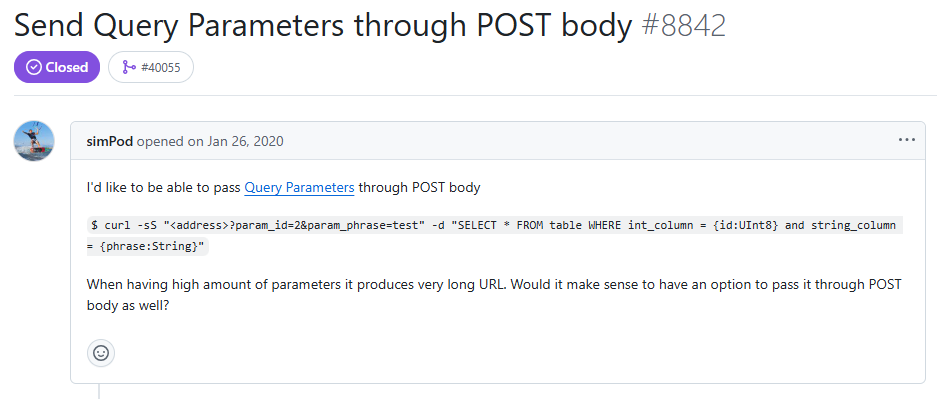Click the issue number #8842
Viewport: 937px width, 399px height.
(x=684, y=26)
